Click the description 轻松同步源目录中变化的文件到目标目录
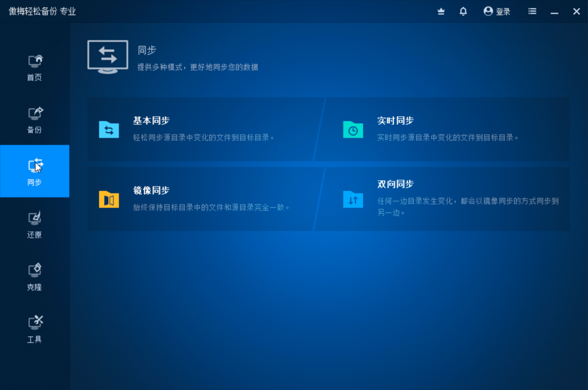The height and width of the screenshot is (390, 588). point(204,138)
